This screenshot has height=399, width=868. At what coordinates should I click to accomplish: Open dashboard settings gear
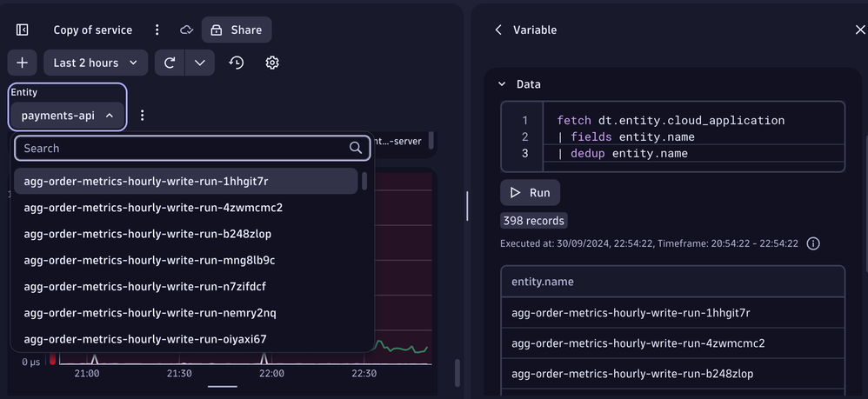(x=272, y=63)
